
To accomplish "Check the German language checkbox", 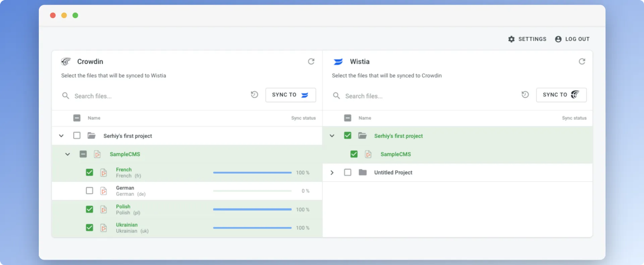I will [89, 191].
